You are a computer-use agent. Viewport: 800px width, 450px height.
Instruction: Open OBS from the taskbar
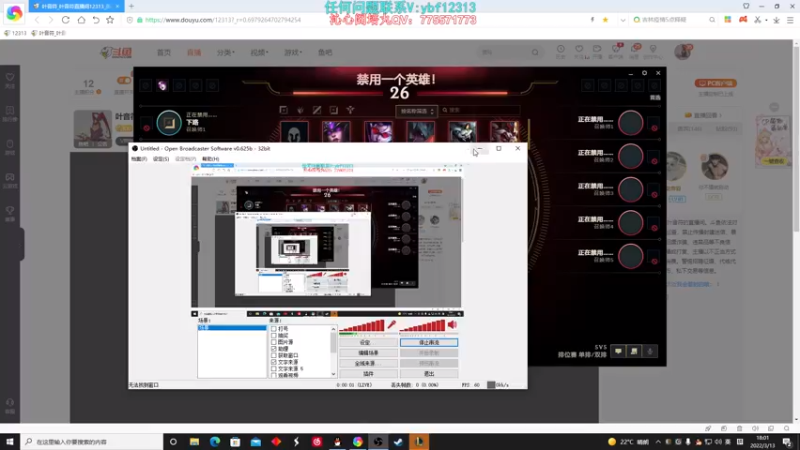pos(378,442)
